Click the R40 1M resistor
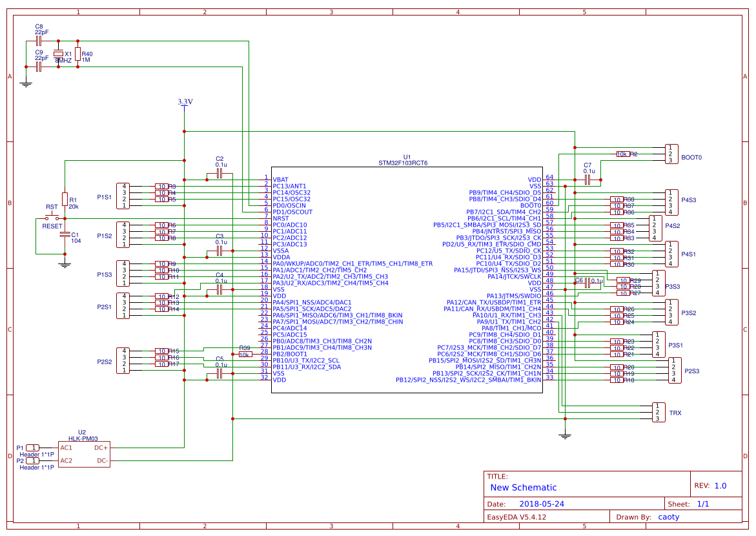The image size is (756, 536). point(78,54)
